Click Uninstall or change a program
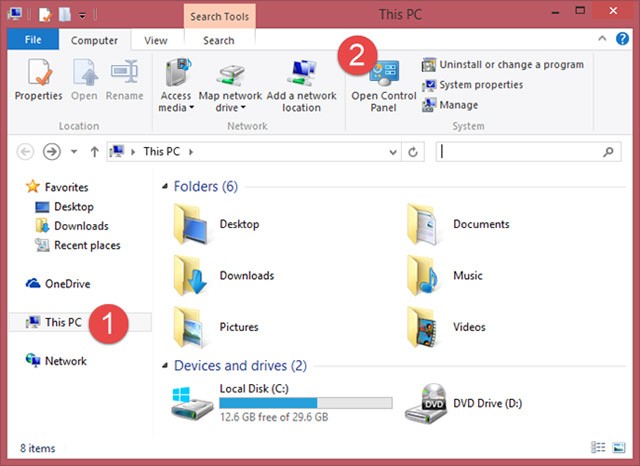 (510, 65)
